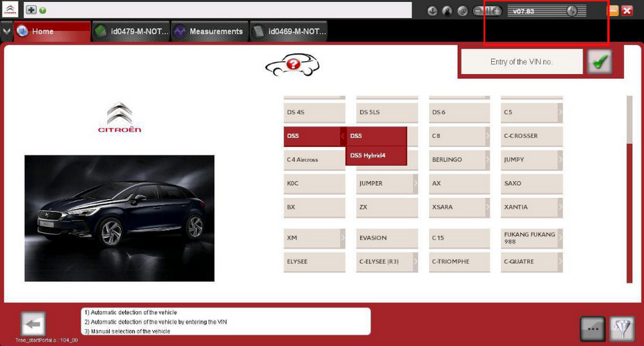Click the anchor download icon

pos(432,11)
